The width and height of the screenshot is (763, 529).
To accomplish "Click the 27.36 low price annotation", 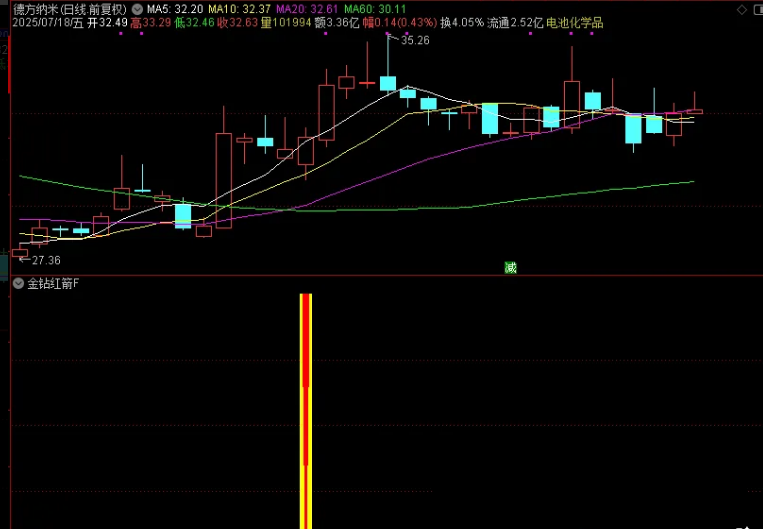I will 46,259.
